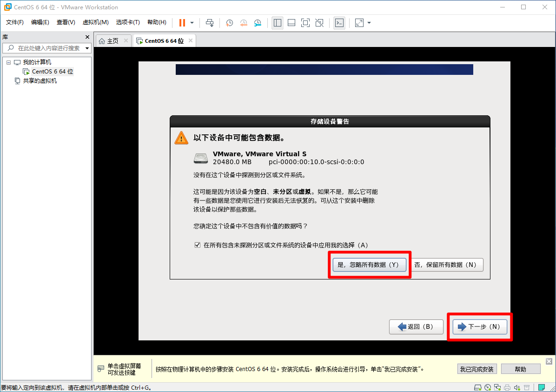Toggle apply my choice to all devices checkbox
The height and width of the screenshot is (392, 556).
[198, 245]
